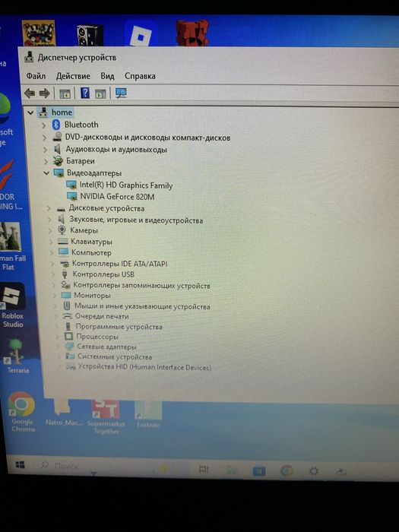Select Мыши и иные указывающие устройства
This screenshot has width=399, height=532.
coord(142,306)
